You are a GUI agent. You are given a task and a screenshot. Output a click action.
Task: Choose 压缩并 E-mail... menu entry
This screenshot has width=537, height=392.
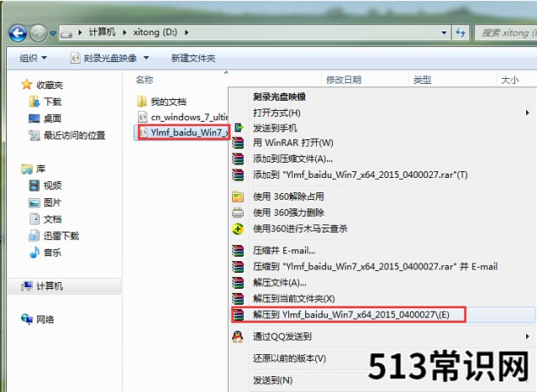coord(284,250)
